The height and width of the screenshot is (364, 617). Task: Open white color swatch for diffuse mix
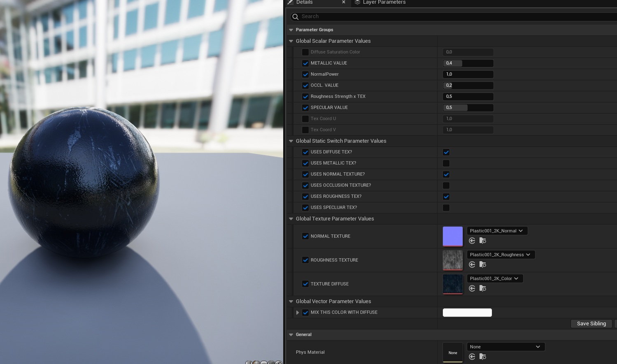pyautogui.click(x=467, y=313)
